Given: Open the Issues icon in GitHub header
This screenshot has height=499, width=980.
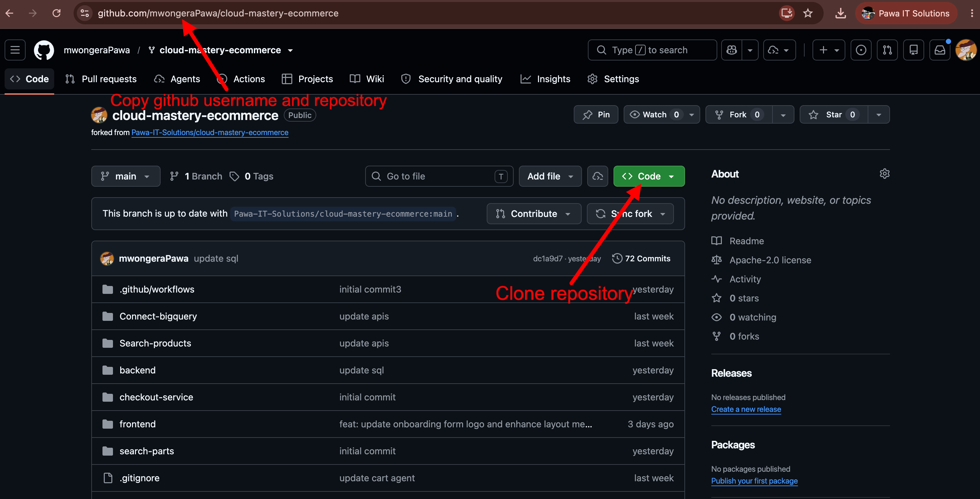Looking at the screenshot, I should [x=861, y=50].
